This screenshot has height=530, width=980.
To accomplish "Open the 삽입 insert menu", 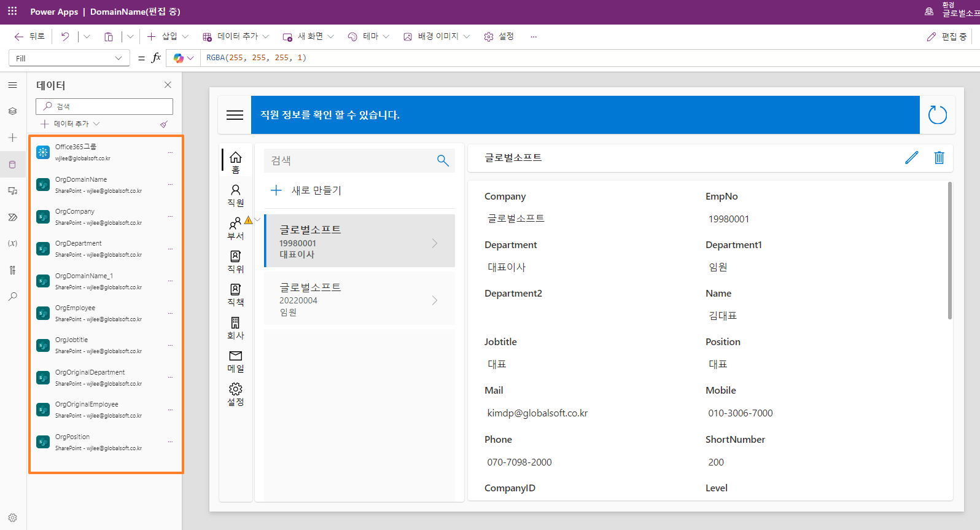I will (x=168, y=37).
